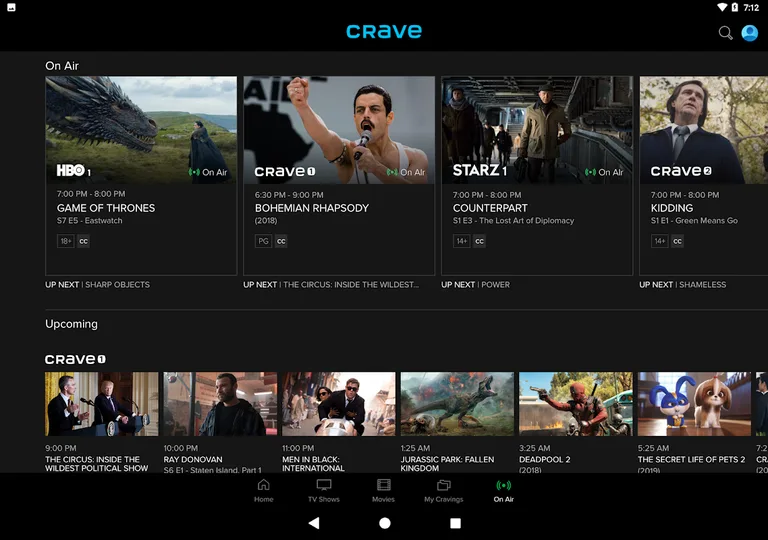Viewport: 768px width, 540px height.
Task: Tap the Crave logo in header
Action: (384, 31)
